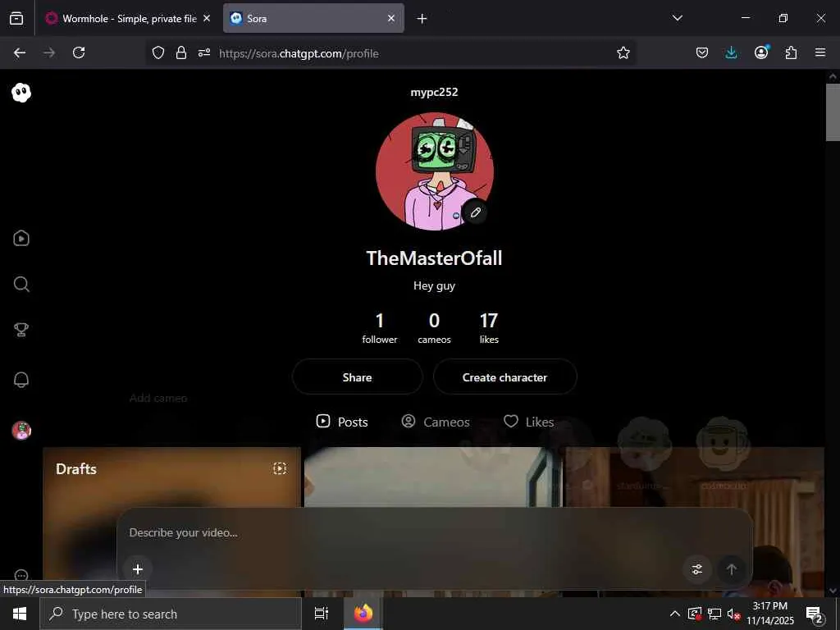Click the Windows taskbar search box

pos(171,614)
